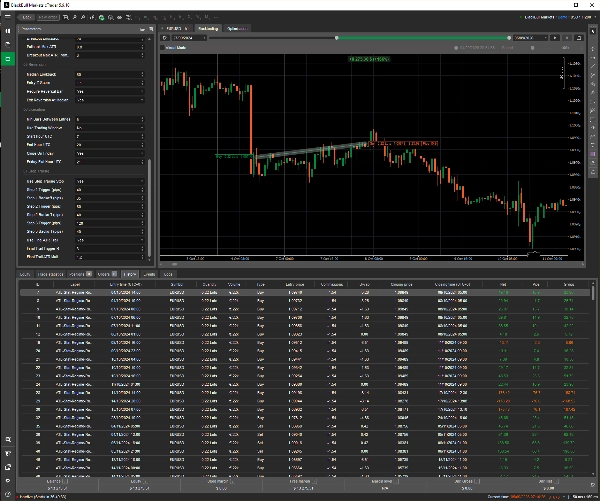This screenshot has height=501, width=600.
Task: Click the eye icon in the top toolbar
Action: click(119, 18)
